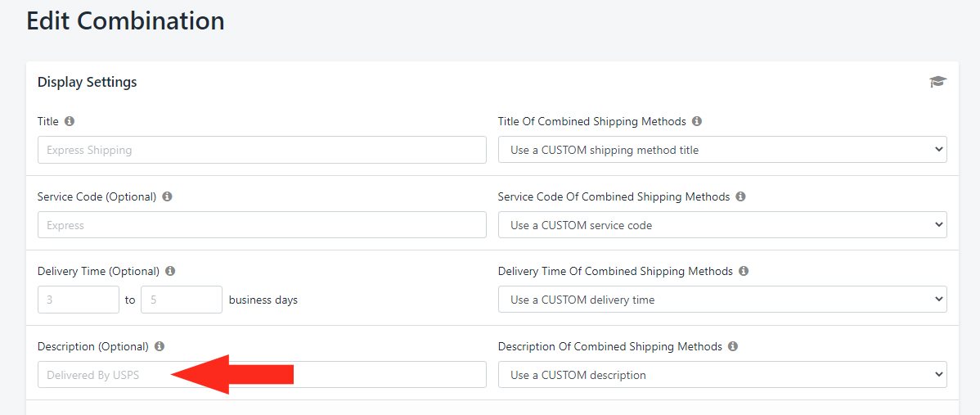The width and height of the screenshot is (980, 415).
Task: Click info icon next to Description (Optional)
Action: (x=160, y=346)
